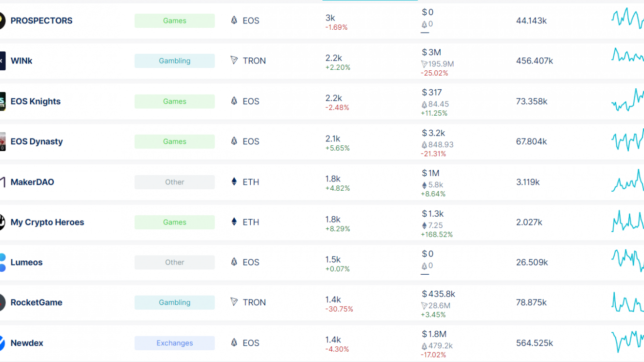
Task: View the EOS Knights activity sparkline chart
Action: pyautogui.click(x=627, y=101)
